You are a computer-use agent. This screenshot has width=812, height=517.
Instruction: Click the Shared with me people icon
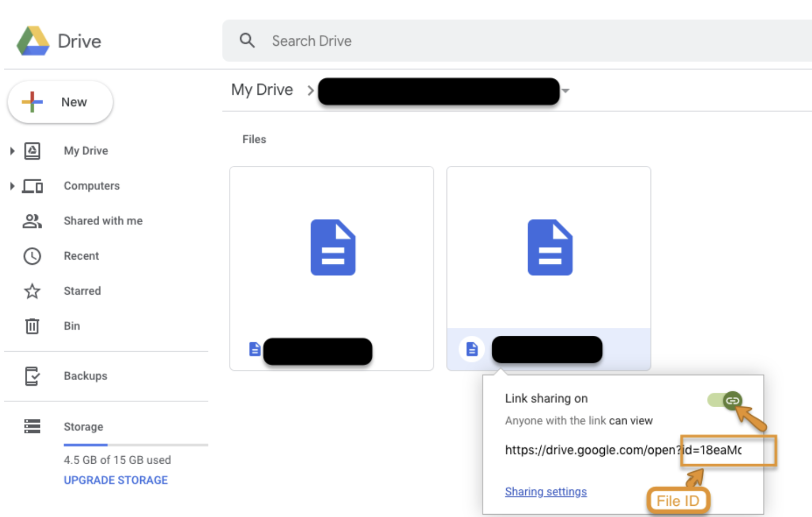click(x=32, y=221)
